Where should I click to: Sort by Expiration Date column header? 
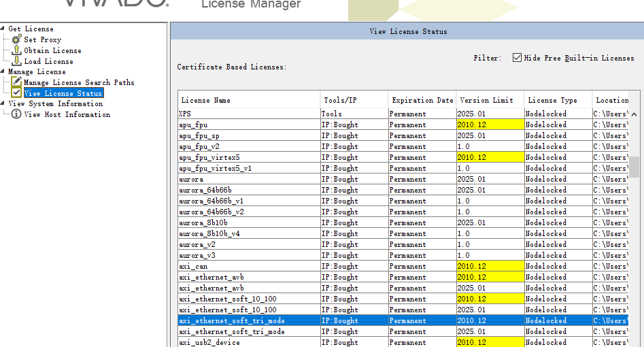(422, 100)
